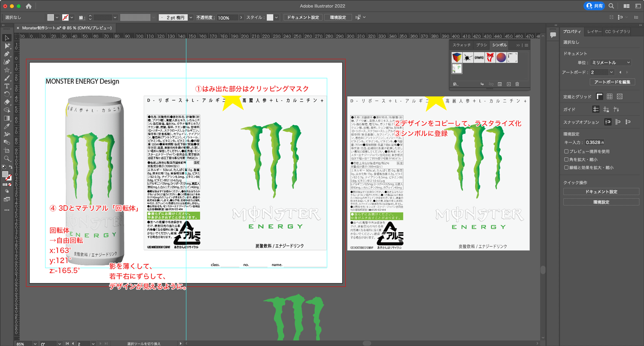Image resolution: width=644 pixels, height=346 pixels.
Task: Switch to レイヤー panel tab
Action: click(x=594, y=32)
